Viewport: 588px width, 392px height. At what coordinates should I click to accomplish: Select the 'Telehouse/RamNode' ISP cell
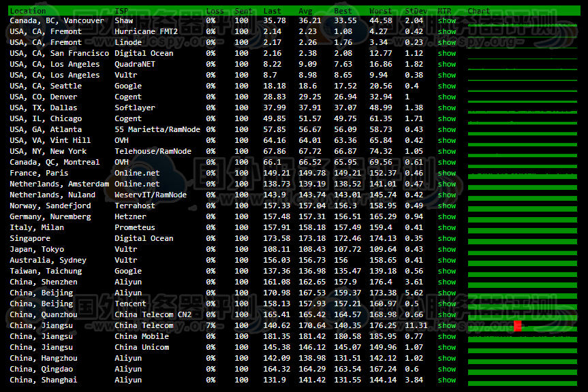coord(153,151)
